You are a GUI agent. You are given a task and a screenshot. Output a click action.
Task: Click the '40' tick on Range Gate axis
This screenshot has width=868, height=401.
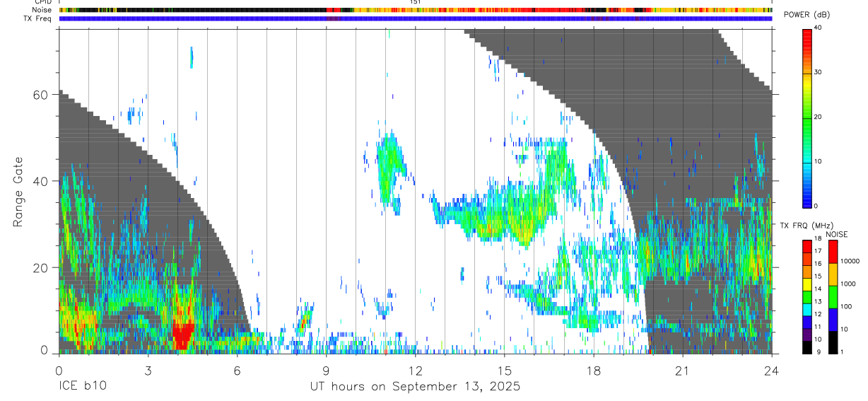tap(41, 181)
